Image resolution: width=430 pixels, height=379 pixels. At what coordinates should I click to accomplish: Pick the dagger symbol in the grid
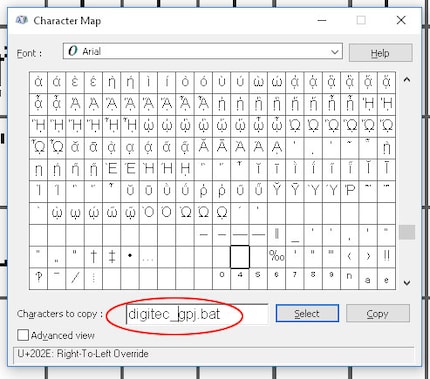point(93,257)
